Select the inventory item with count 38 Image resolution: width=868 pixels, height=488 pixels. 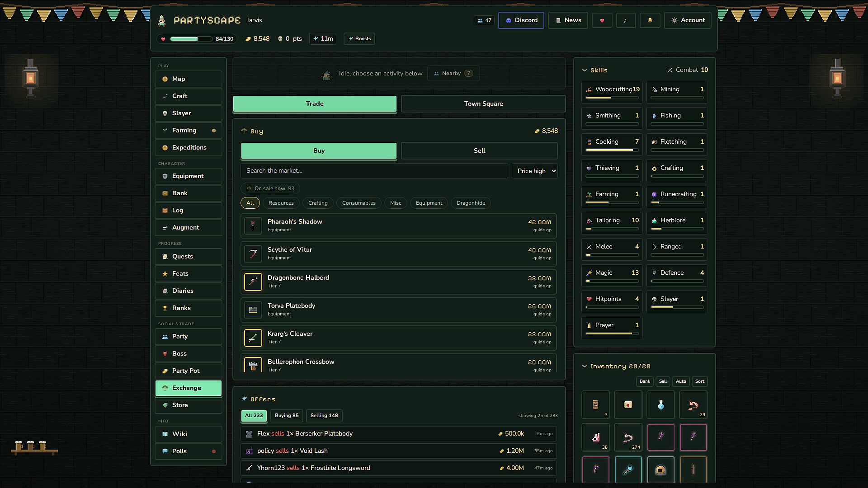coord(595,437)
